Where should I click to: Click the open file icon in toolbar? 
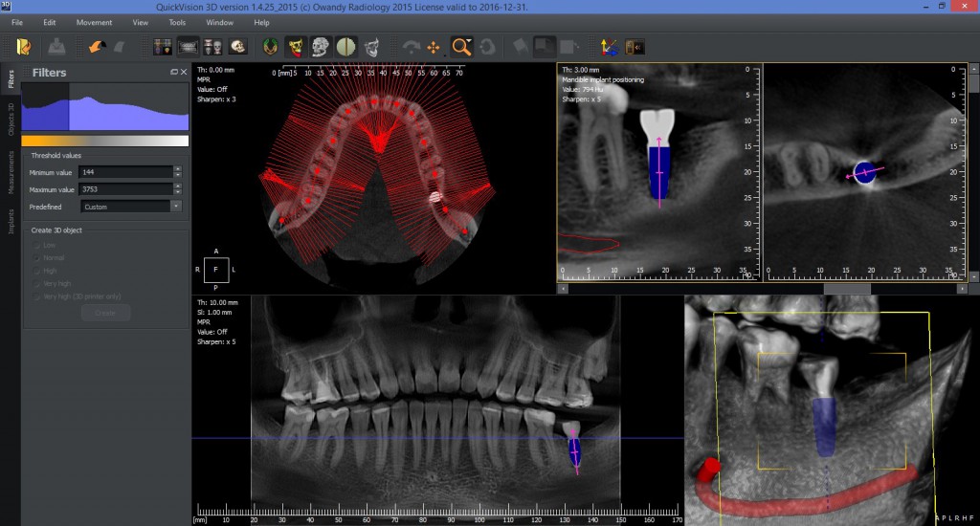coord(24,46)
